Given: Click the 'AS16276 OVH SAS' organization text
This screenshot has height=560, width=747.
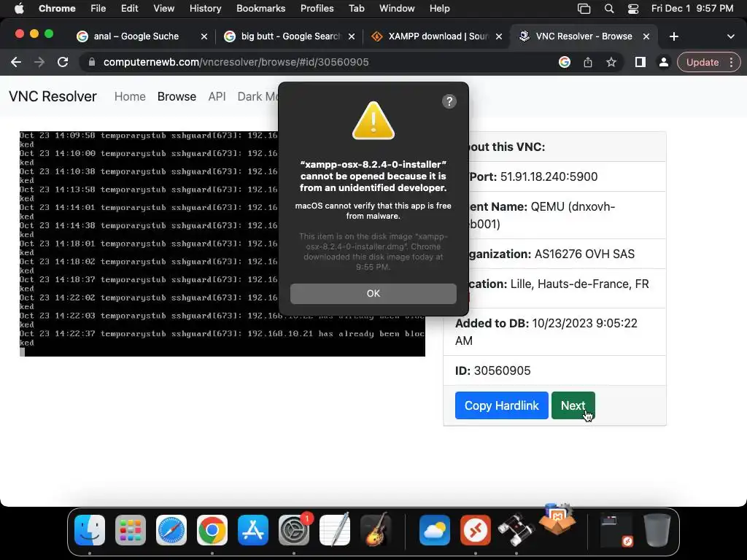Looking at the screenshot, I should 584,254.
